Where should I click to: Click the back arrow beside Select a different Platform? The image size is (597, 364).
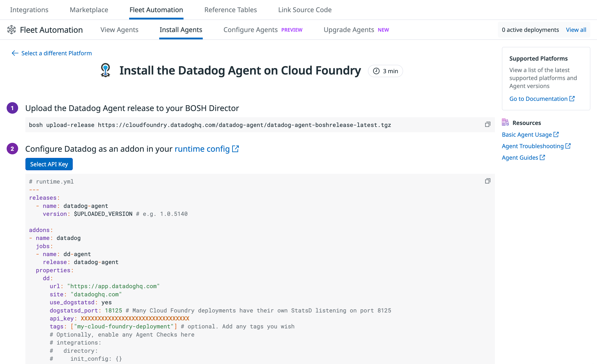(x=15, y=53)
